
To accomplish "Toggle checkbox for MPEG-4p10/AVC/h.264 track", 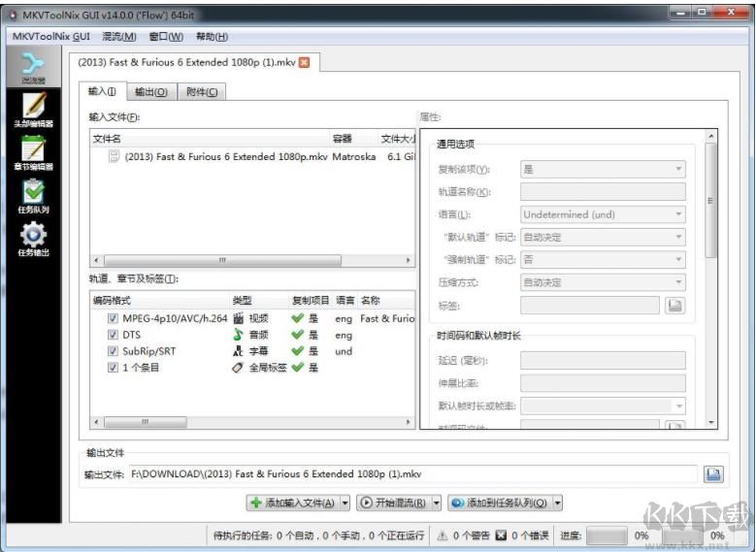I will click(113, 318).
